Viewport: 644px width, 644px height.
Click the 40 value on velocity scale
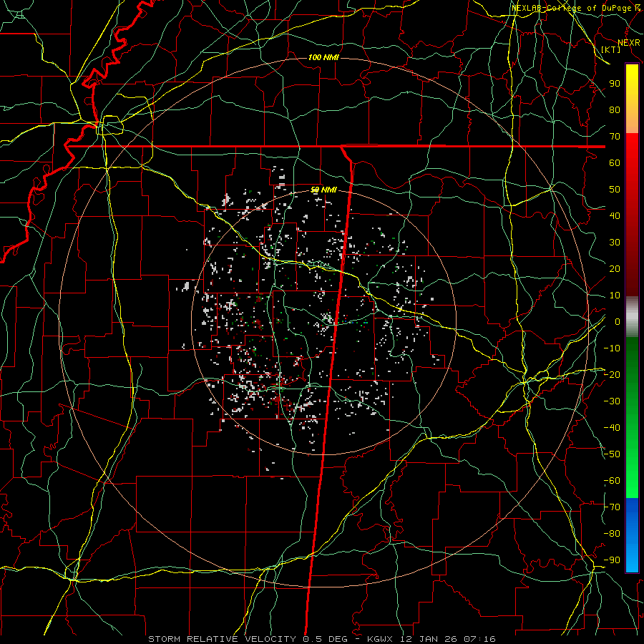click(x=615, y=215)
